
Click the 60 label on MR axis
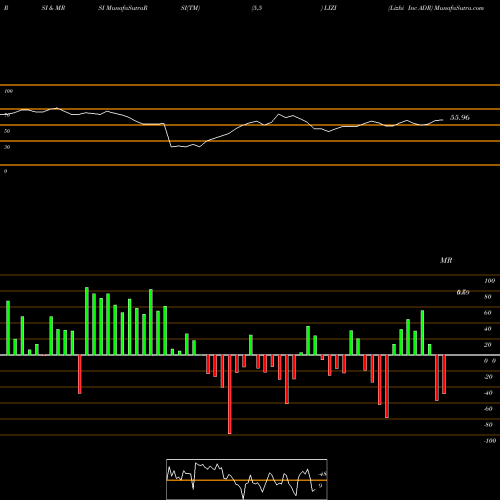pyautogui.click(x=488, y=313)
